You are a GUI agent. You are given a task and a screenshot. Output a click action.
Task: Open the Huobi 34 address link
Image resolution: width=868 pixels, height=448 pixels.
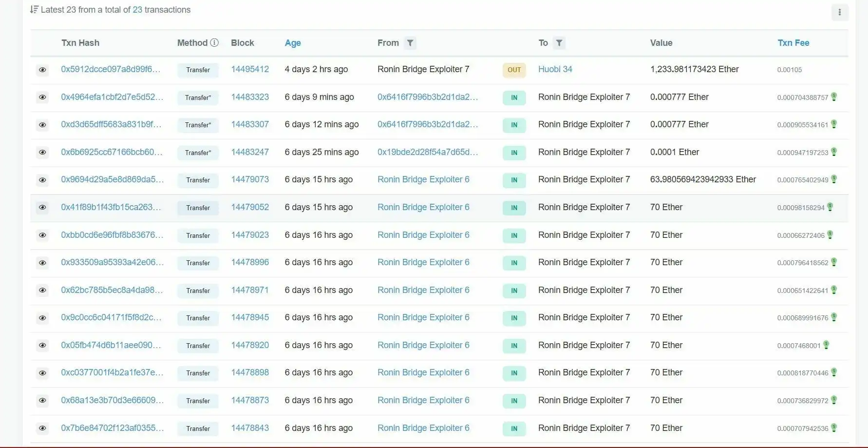coord(555,69)
